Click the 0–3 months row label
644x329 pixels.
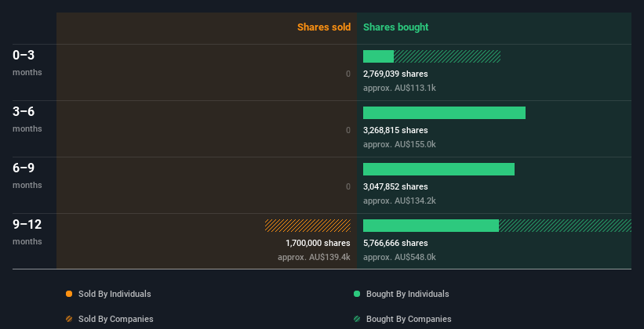click(x=27, y=63)
